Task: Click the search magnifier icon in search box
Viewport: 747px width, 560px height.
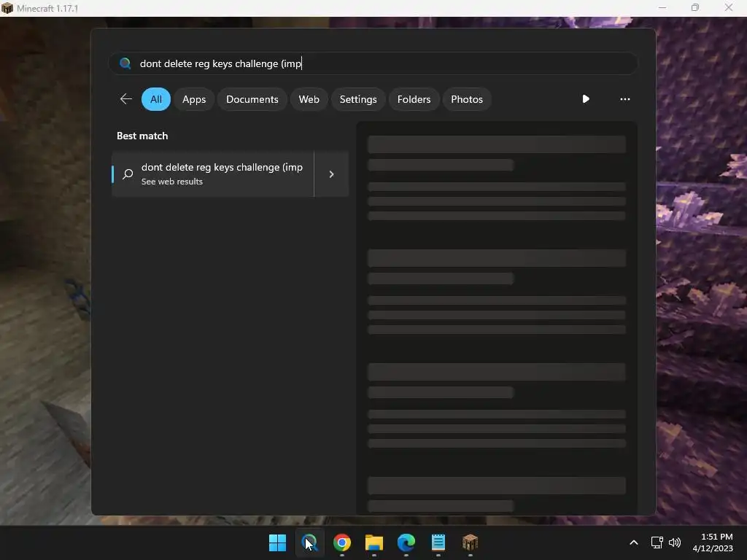Action: [x=125, y=63]
